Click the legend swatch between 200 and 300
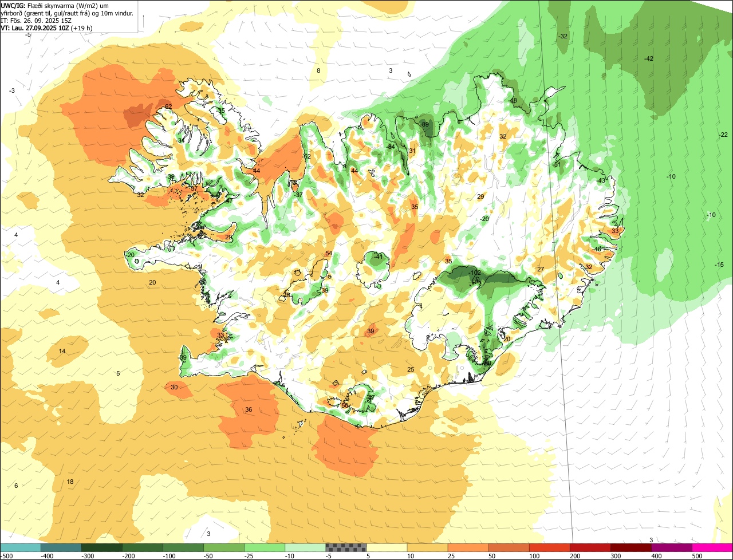This screenshot has height=560, width=733. (590, 547)
